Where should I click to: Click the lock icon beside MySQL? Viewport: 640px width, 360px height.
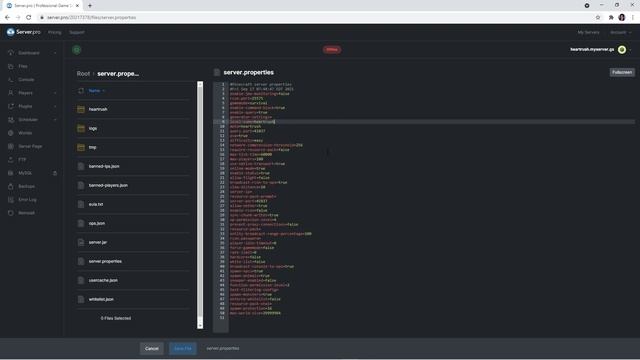(55, 173)
